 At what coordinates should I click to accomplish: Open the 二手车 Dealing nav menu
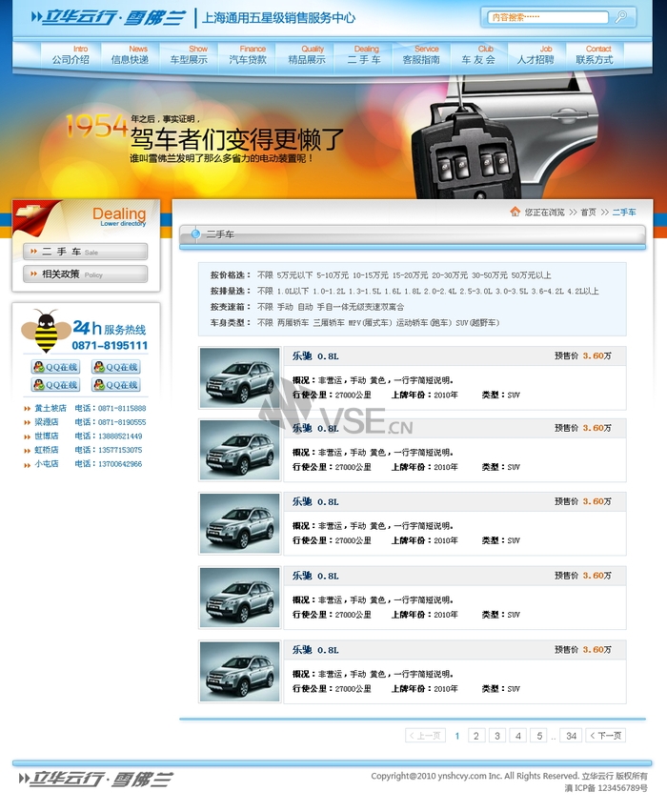click(365, 55)
